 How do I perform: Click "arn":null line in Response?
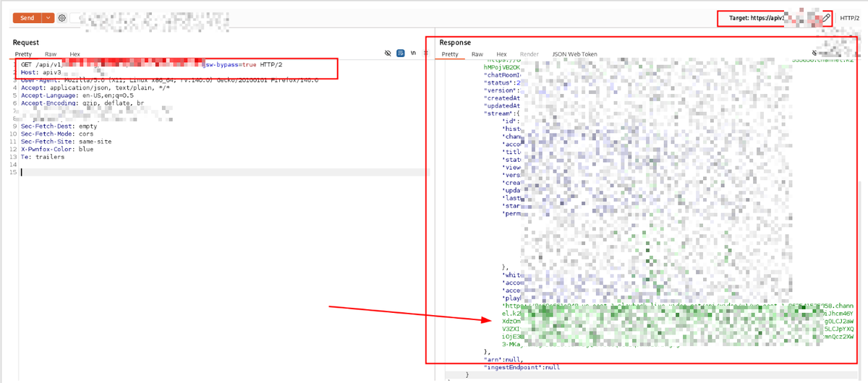click(503, 359)
